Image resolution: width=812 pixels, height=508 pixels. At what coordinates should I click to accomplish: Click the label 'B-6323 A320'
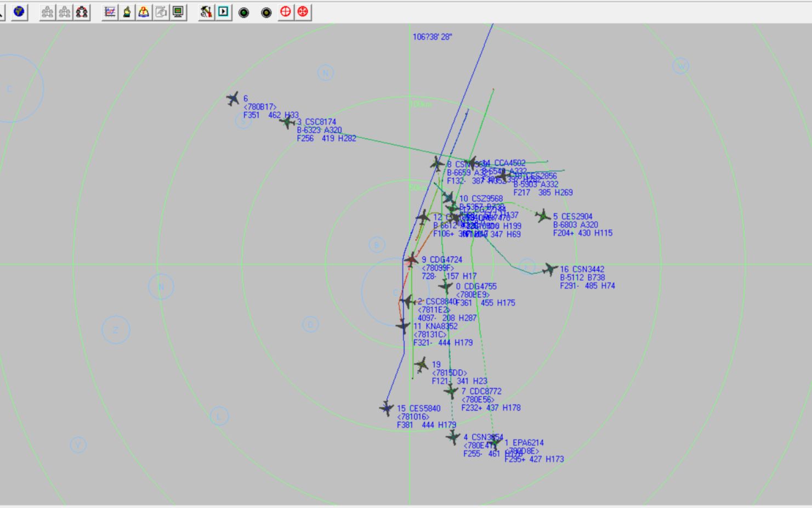pyautogui.click(x=319, y=130)
